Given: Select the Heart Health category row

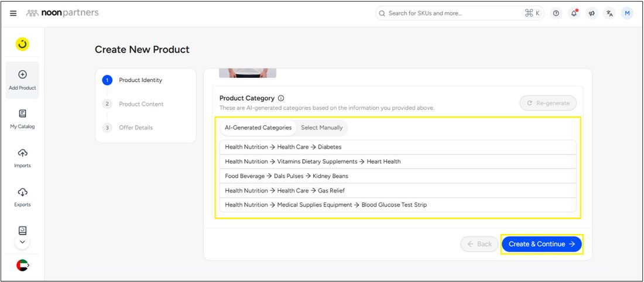Looking at the screenshot, I should 398,161.
